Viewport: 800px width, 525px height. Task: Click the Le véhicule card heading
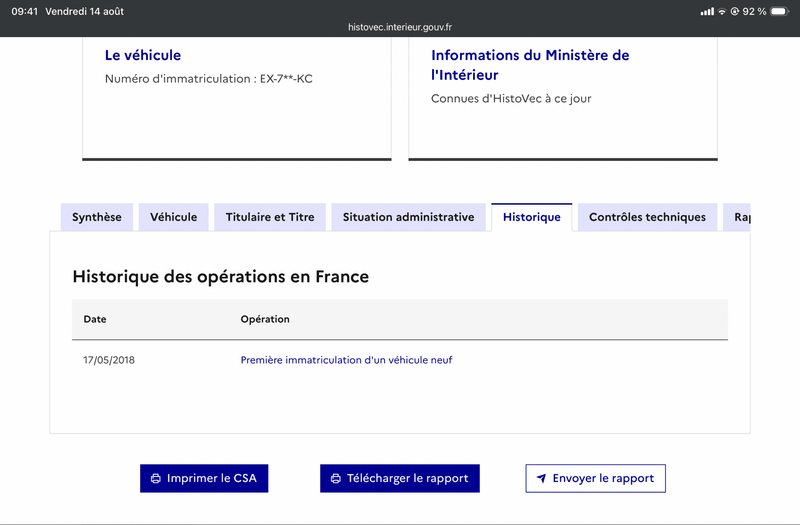click(x=143, y=55)
